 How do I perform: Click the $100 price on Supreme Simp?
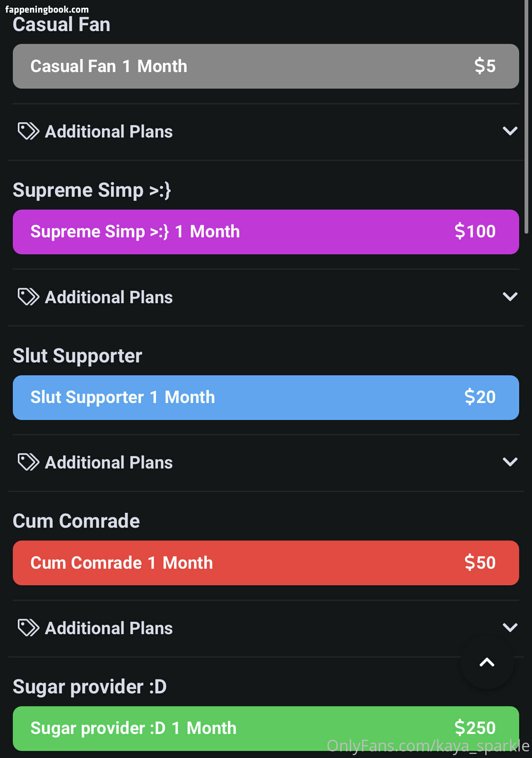(x=475, y=231)
